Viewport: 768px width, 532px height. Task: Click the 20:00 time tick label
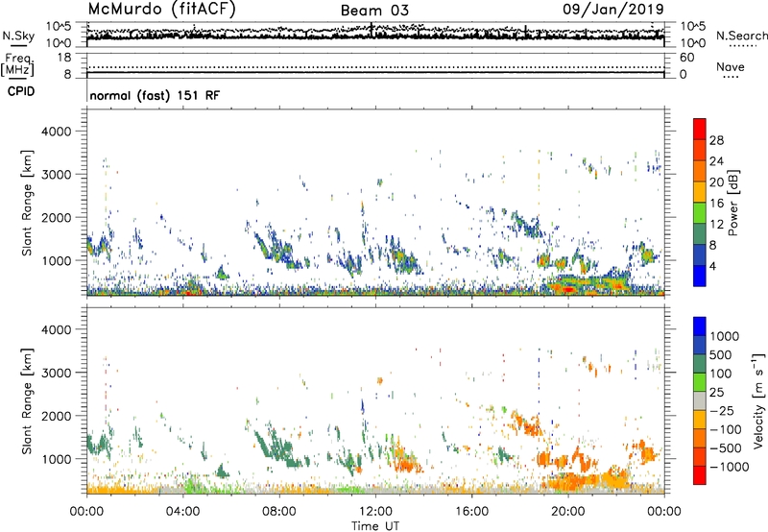567,512
